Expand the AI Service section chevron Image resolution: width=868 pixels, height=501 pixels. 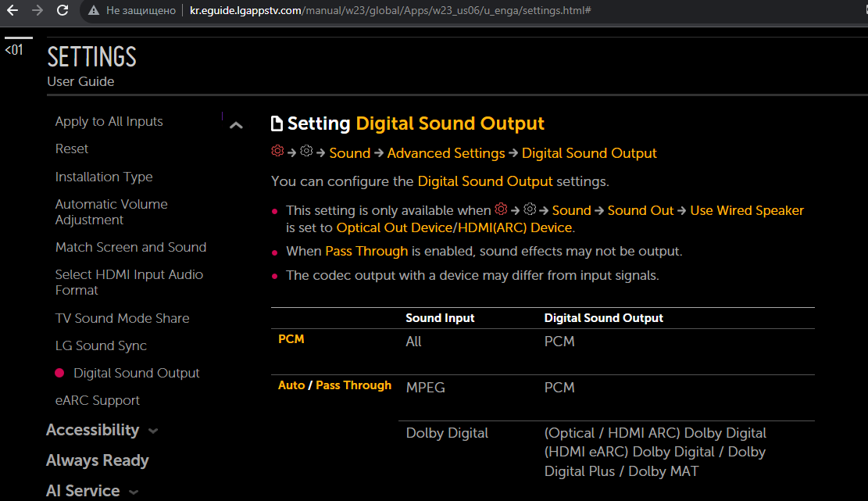(x=134, y=492)
